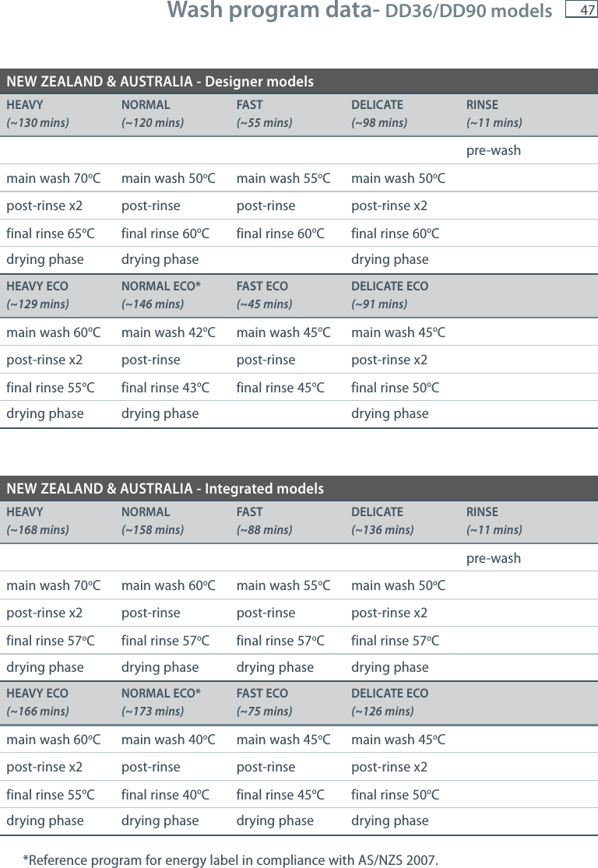Select the Designer models section header
This screenshot has width=598, height=868.
coord(299,82)
